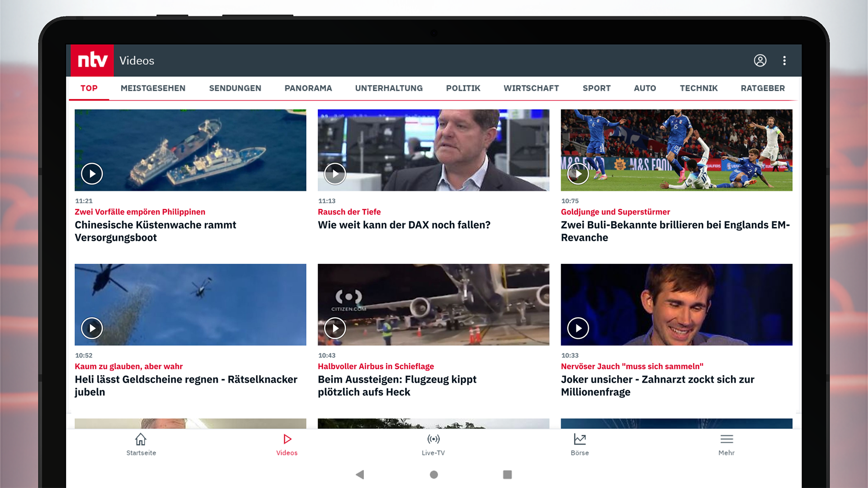Switch to the POLITIK tab
The image size is (868, 488).
(x=463, y=88)
